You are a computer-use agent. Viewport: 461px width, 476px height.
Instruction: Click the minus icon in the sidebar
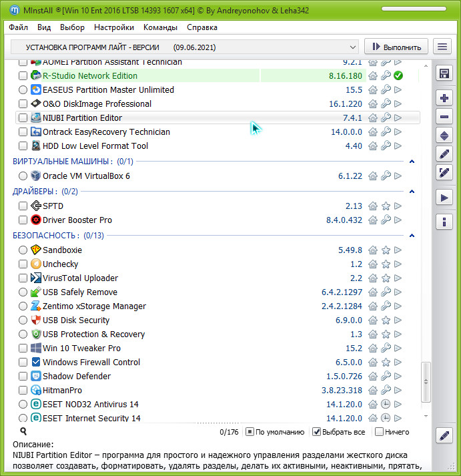(444, 117)
